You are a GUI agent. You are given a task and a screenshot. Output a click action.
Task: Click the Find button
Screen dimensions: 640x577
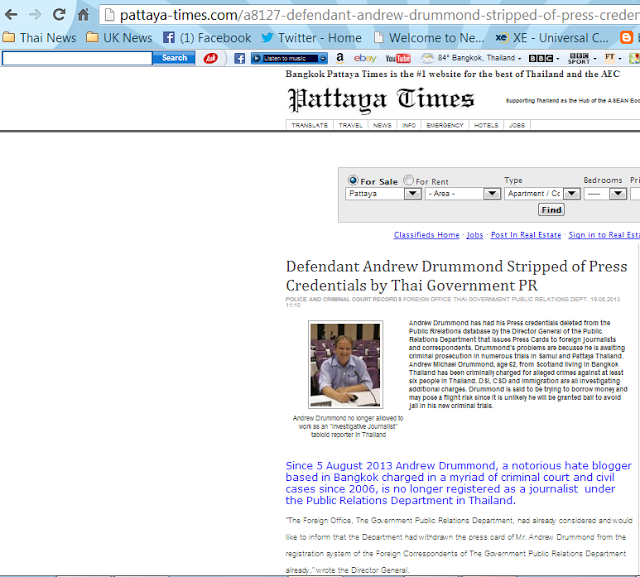[551, 210]
